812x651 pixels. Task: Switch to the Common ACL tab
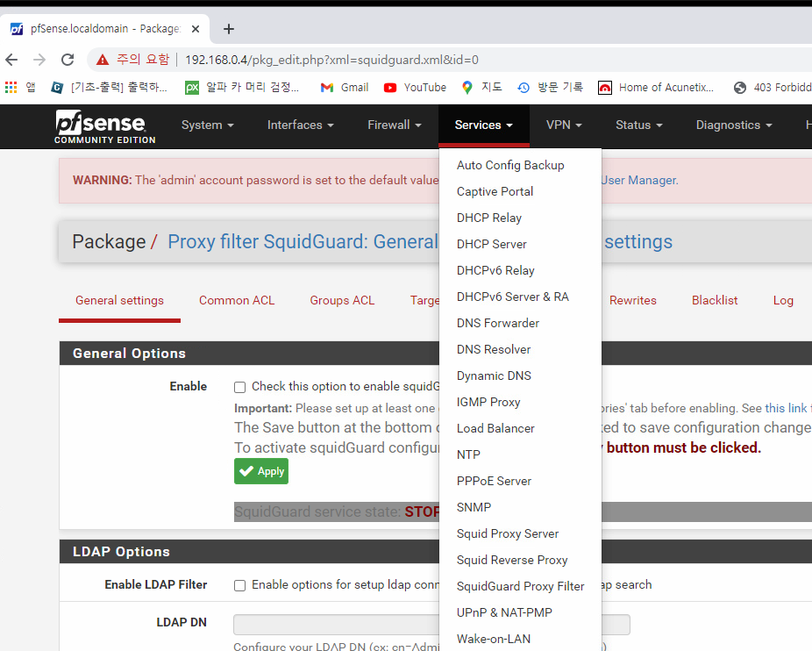coord(237,301)
